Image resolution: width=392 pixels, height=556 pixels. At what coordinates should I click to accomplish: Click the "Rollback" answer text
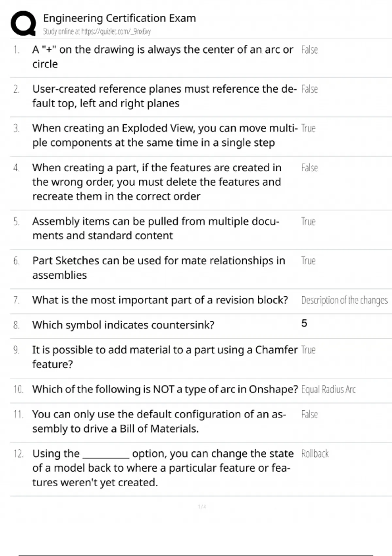(x=315, y=454)
